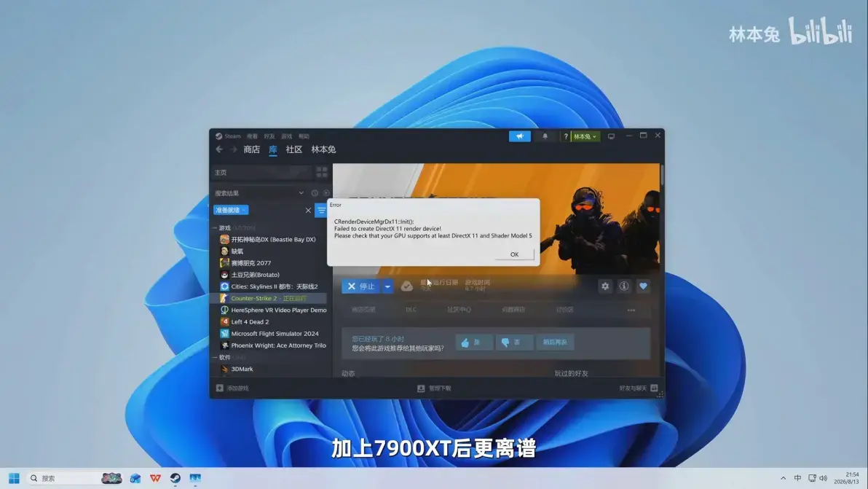868x489 pixels.
Task: Open 管理下载 downloads manager
Action: click(x=435, y=388)
